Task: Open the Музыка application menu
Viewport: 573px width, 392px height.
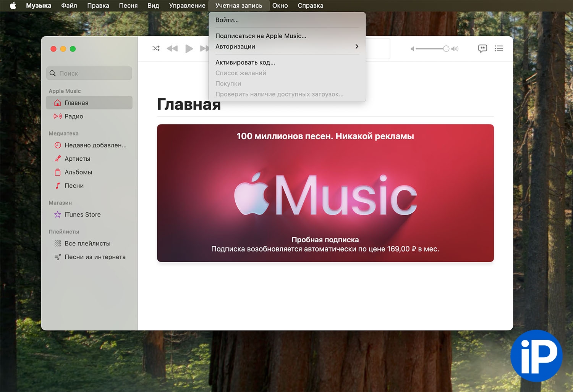Action: [x=39, y=6]
